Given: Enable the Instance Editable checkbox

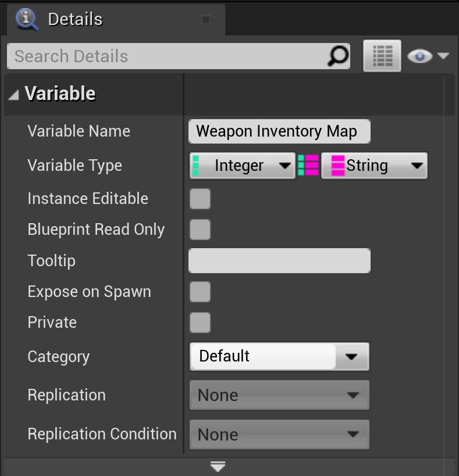Looking at the screenshot, I should [200, 199].
